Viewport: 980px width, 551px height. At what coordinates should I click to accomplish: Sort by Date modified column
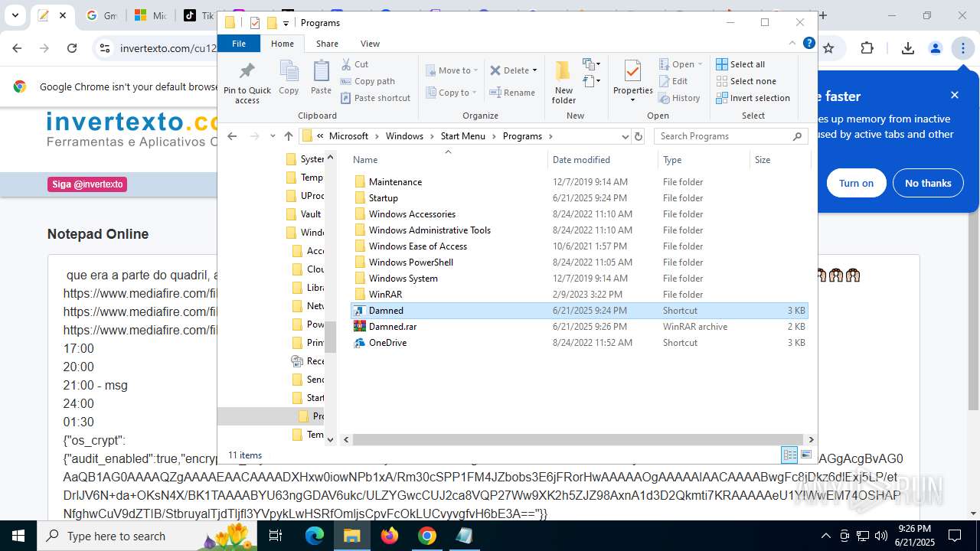click(x=603, y=160)
